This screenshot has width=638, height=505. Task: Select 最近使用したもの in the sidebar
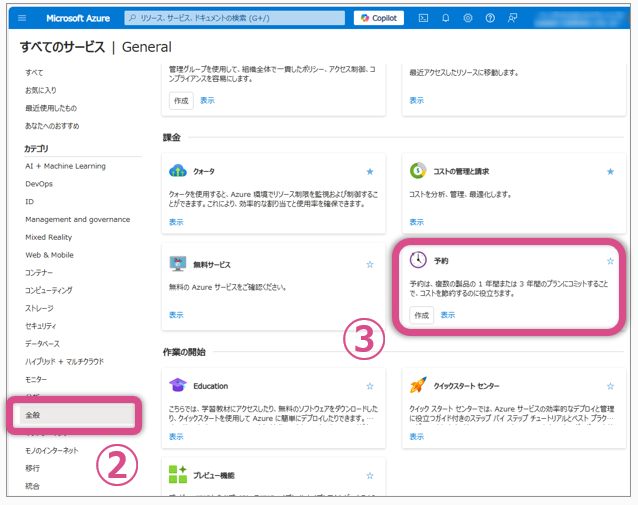51,108
